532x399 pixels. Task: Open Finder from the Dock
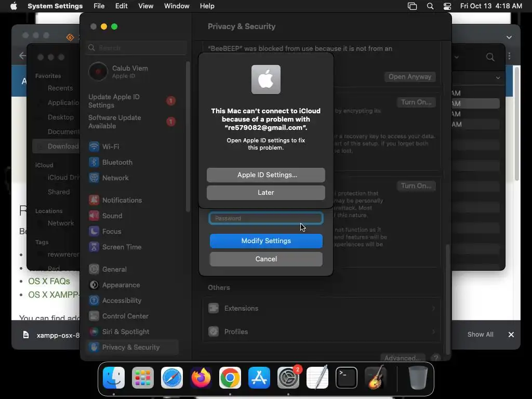point(114,378)
